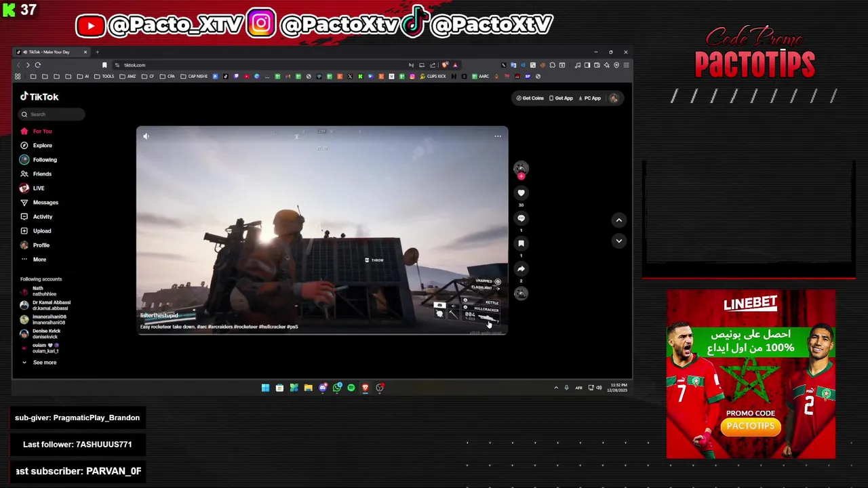Viewport: 868px width, 488px height.
Task: Show hidden system tray icons chevron
Action: point(556,388)
